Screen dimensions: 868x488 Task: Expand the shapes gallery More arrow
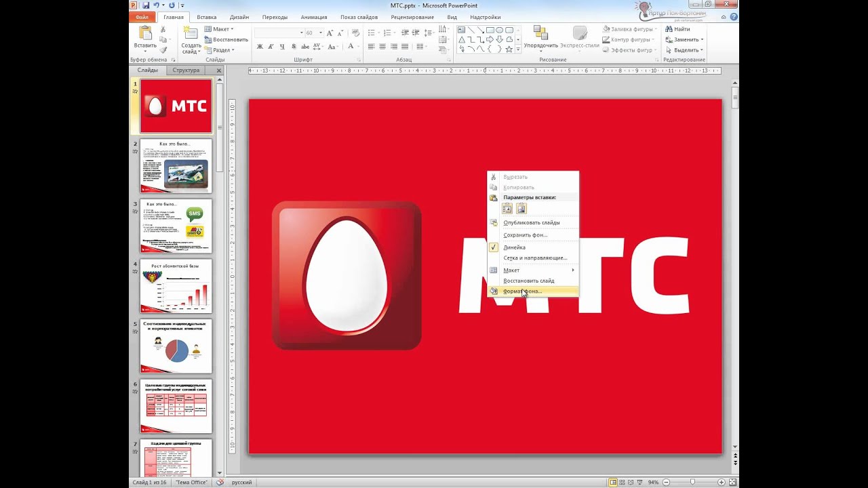point(518,49)
